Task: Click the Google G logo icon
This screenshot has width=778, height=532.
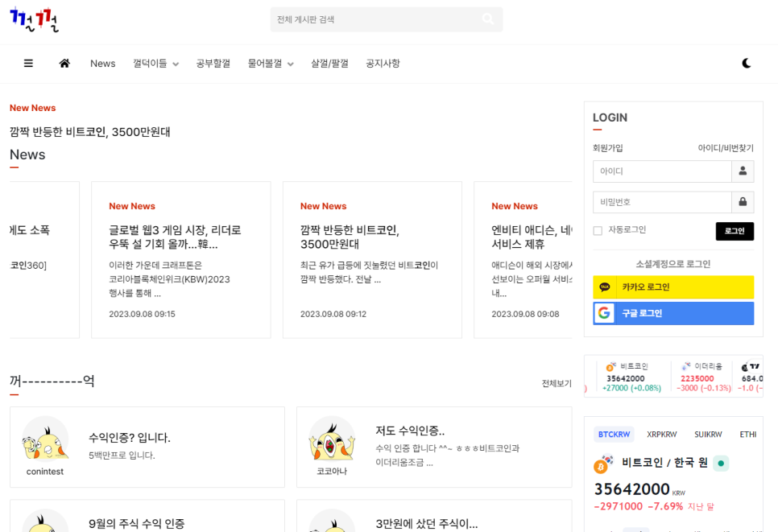Action: point(604,313)
